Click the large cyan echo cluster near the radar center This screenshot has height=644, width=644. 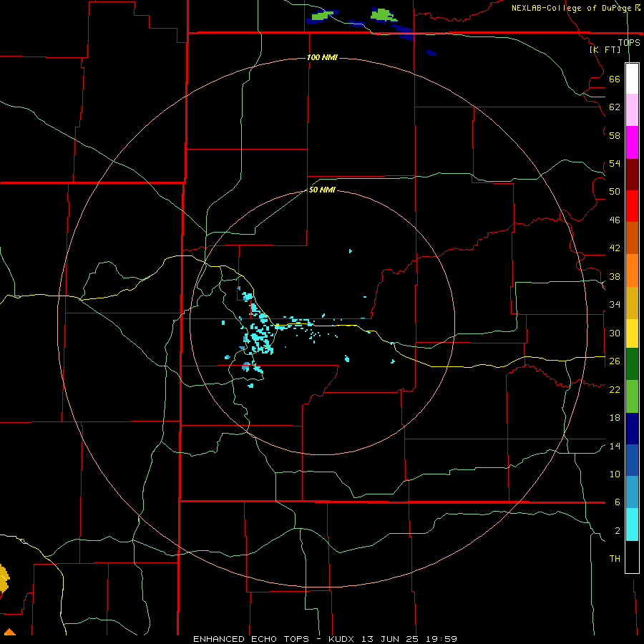click(x=260, y=339)
